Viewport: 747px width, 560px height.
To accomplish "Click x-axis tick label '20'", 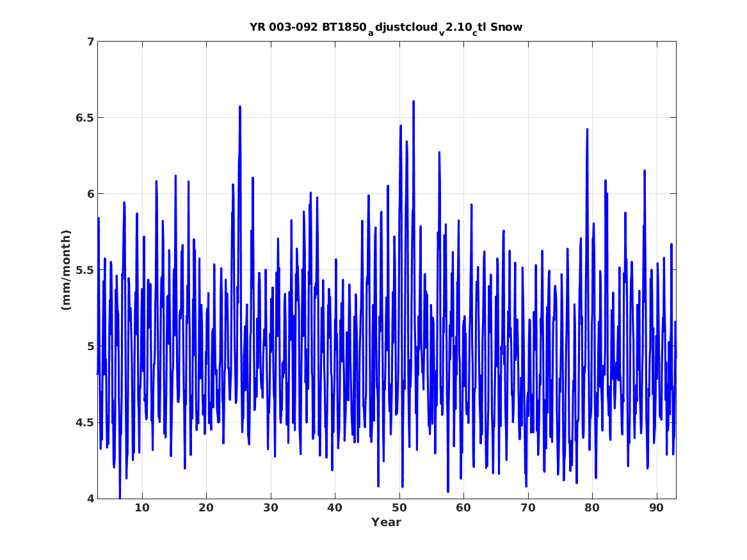I will [206, 508].
